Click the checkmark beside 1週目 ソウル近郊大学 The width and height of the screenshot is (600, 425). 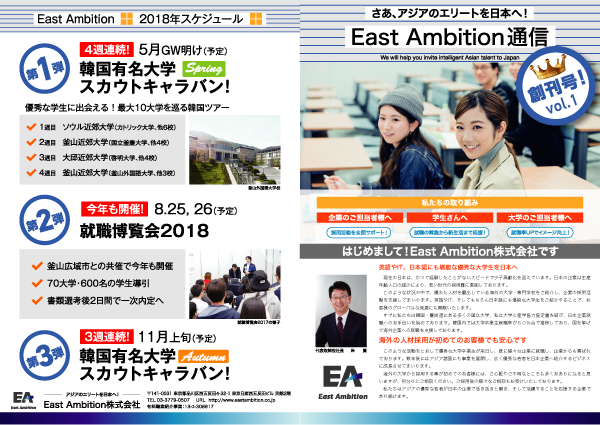pos(31,127)
